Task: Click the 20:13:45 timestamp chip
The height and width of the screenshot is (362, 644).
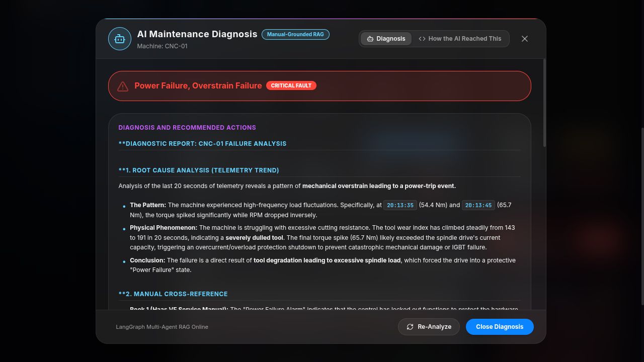Action: pyautogui.click(x=478, y=205)
